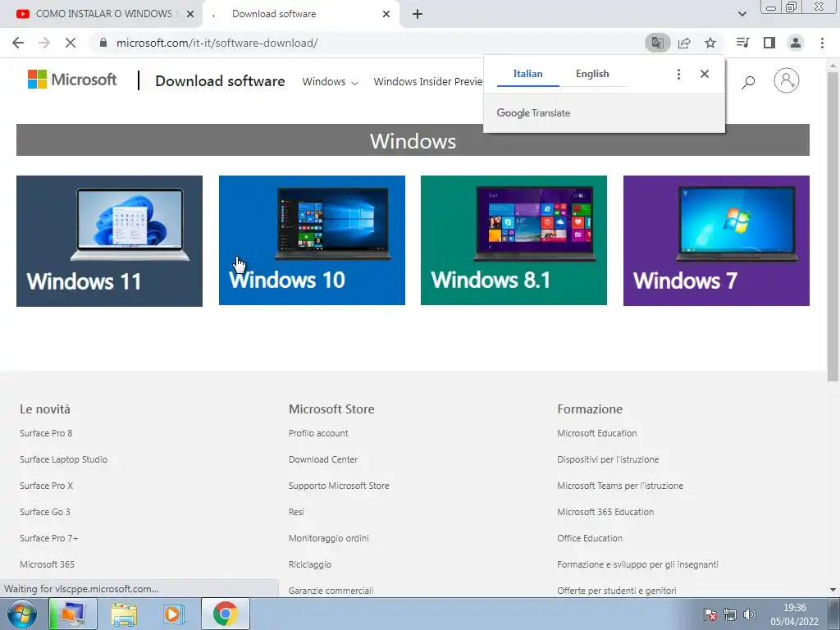Open the Riciclaggio link
Viewport: 840px width, 630px height.
click(x=310, y=564)
